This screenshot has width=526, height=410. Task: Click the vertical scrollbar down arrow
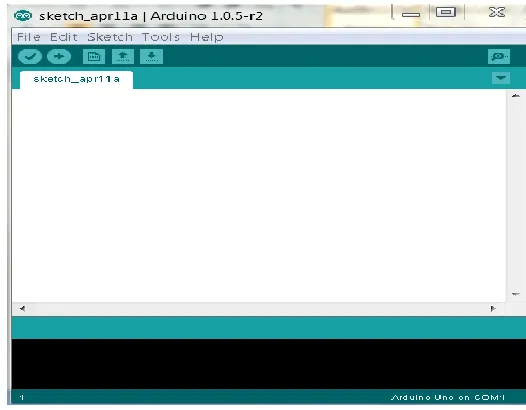pos(516,294)
